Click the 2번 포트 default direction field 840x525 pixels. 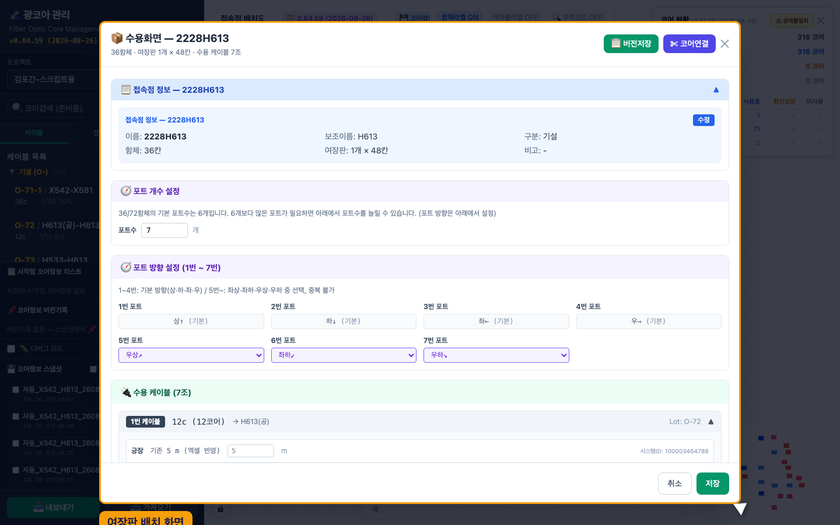(x=343, y=321)
